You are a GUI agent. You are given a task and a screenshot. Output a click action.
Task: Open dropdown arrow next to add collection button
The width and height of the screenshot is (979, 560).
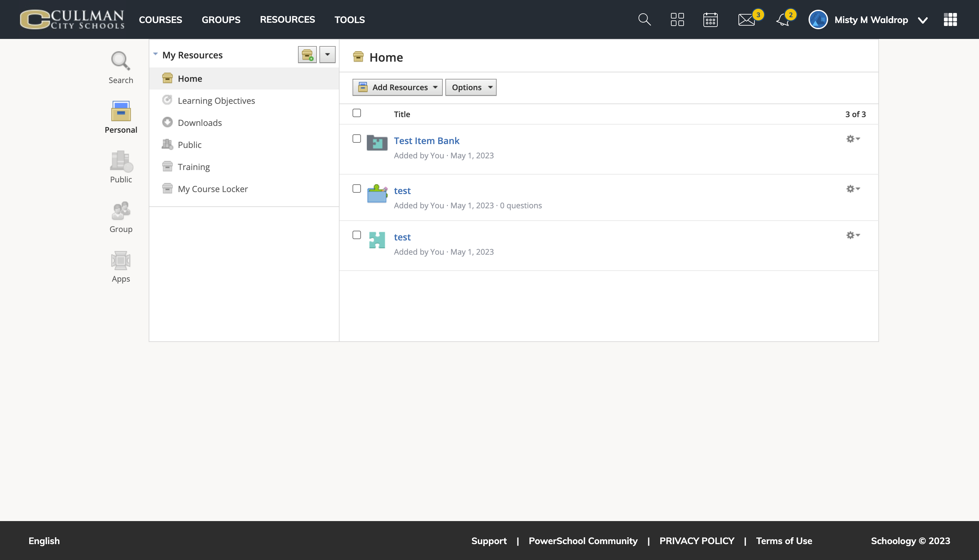point(327,55)
